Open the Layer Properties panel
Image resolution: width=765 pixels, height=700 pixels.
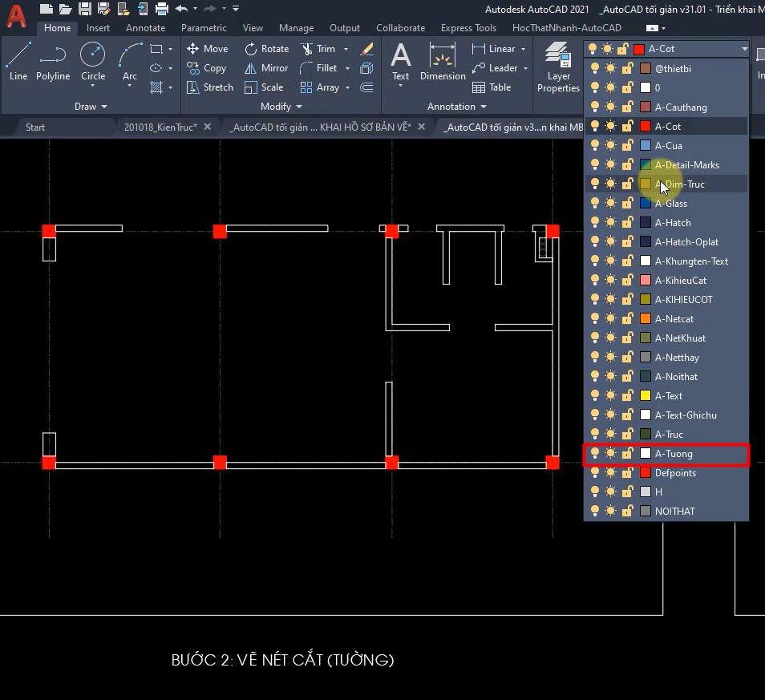558,67
